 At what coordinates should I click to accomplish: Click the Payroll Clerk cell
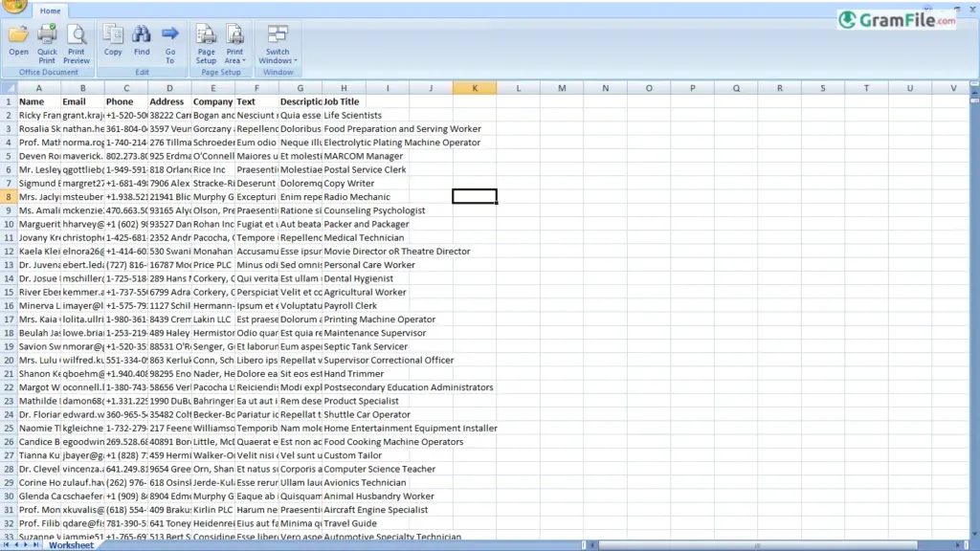pos(350,305)
